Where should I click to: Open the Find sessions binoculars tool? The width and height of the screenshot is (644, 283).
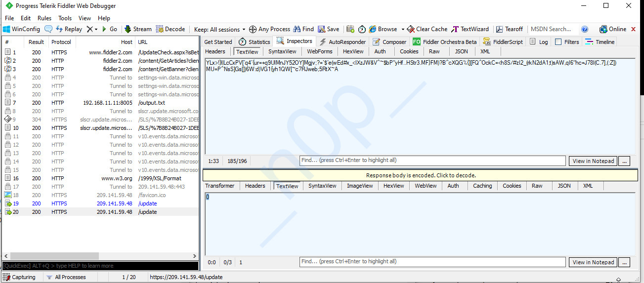pyautogui.click(x=303, y=29)
